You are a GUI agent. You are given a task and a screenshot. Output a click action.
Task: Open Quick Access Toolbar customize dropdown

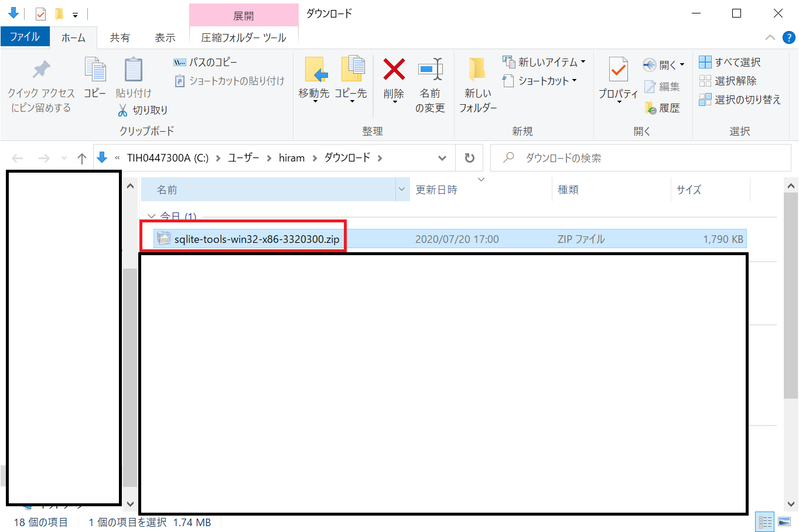point(75,14)
